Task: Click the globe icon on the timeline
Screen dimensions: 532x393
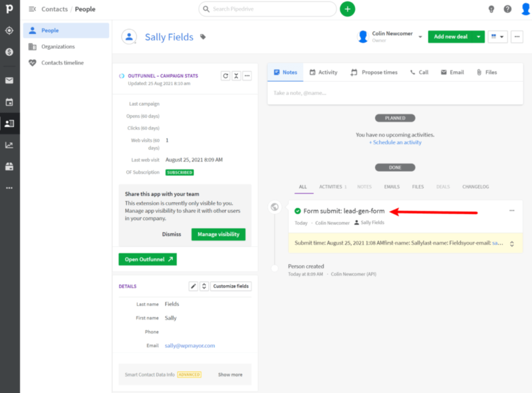Action: click(x=275, y=207)
